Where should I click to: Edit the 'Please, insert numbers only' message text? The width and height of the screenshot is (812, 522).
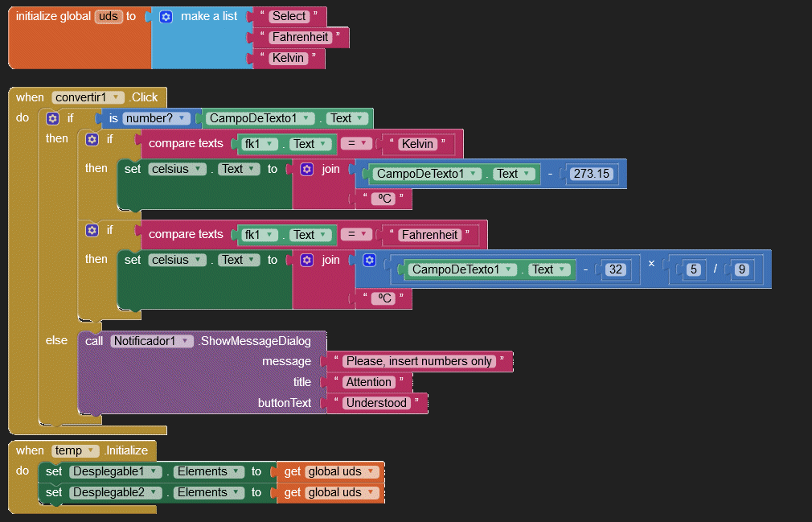click(419, 361)
